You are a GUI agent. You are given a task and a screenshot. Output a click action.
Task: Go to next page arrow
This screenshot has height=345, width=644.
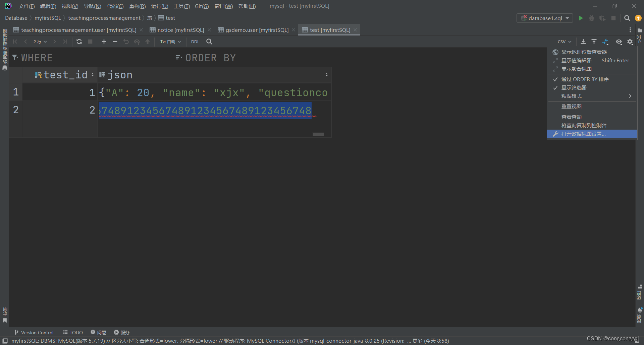coord(54,42)
